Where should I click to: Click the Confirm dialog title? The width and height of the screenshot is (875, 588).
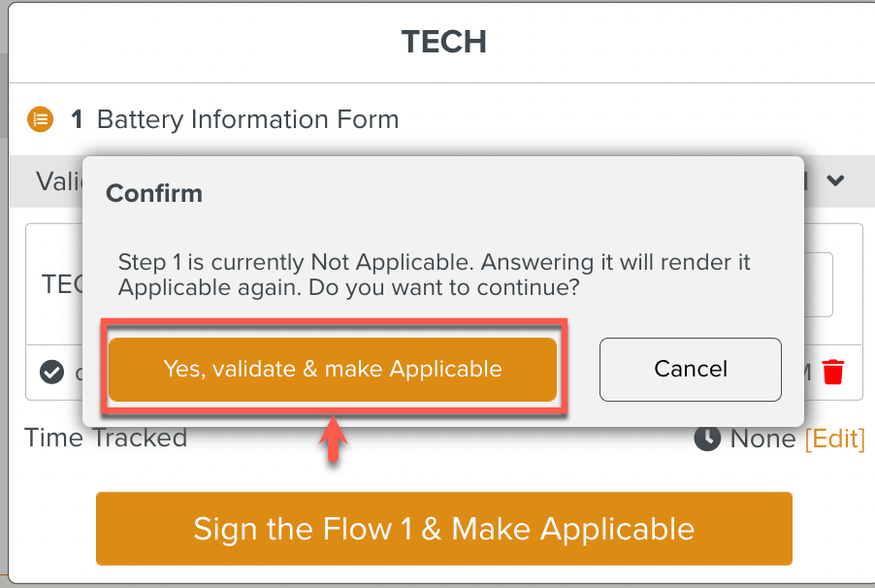pos(154,193)
